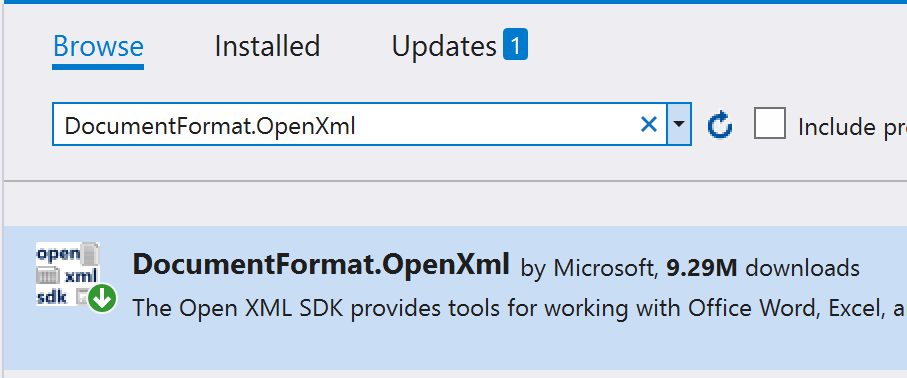Click the Open XML SDK description text
This screenshot has width=907, height=378.
(x=519, y=308)
